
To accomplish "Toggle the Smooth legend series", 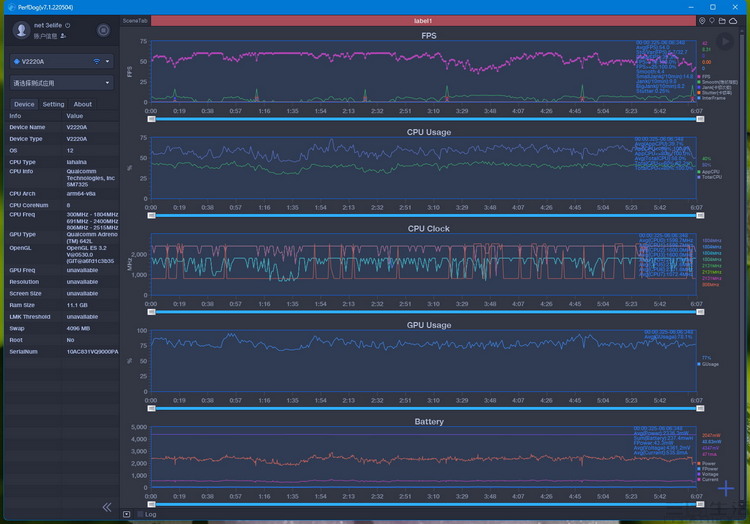I will point(717,82).
